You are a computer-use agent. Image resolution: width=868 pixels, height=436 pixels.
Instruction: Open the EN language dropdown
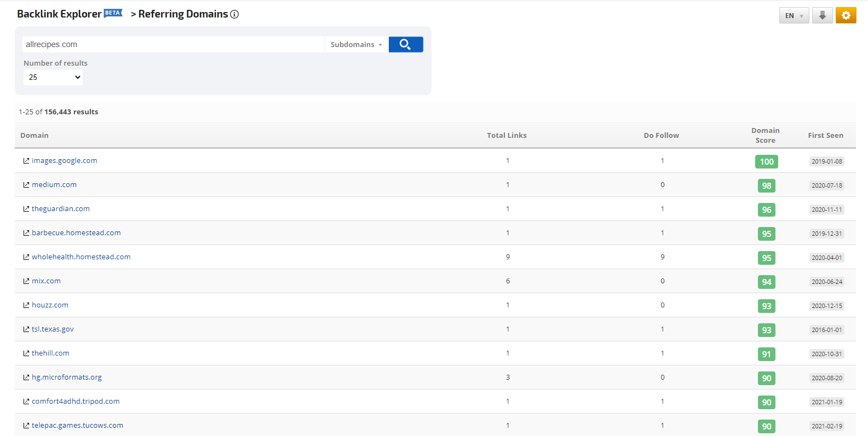[794, 15]
